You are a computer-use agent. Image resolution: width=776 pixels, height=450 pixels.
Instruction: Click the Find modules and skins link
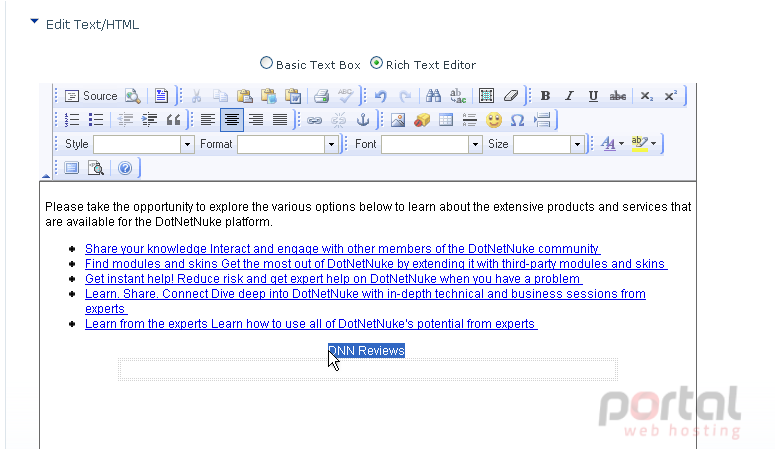pos(376,263)
